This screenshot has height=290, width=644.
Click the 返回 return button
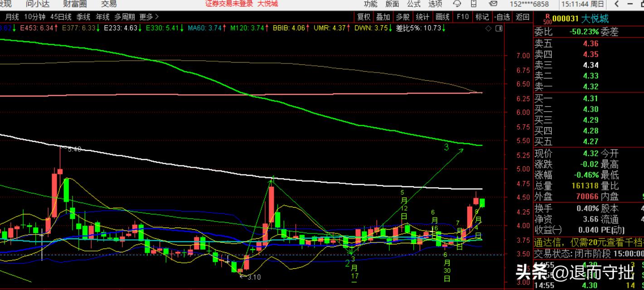pyautogui.click(x=523, y=17)
